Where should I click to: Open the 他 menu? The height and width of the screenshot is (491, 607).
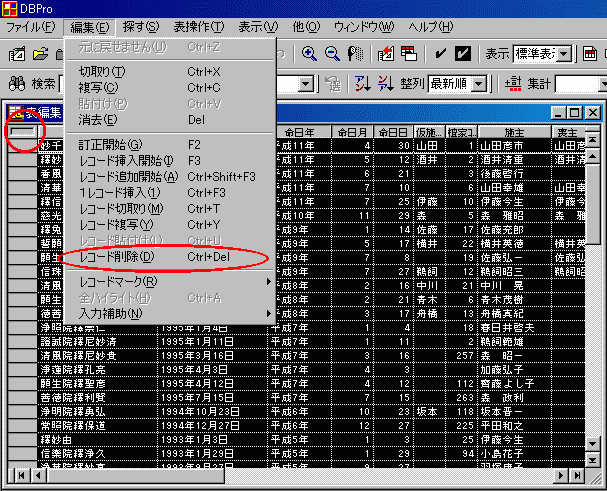306,27
